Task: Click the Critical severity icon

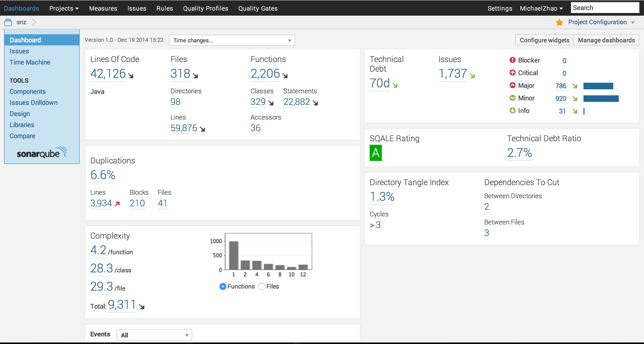Action: [513, 73]
